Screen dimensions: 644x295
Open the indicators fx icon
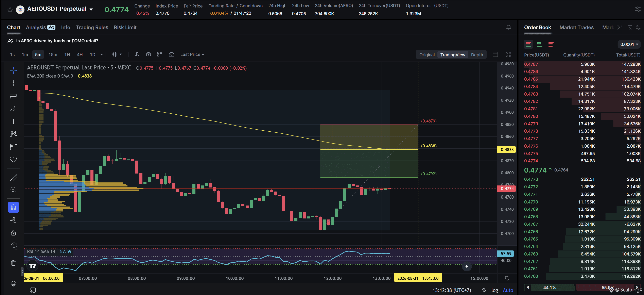[137, 54]
